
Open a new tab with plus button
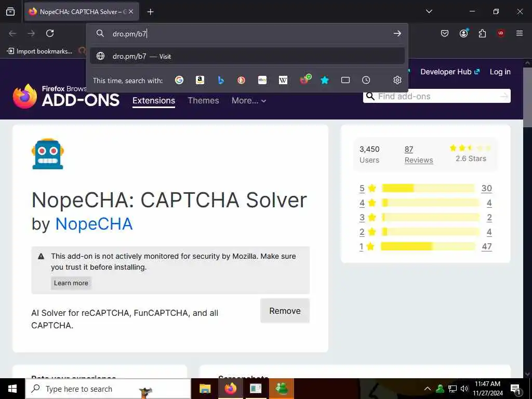pos(150,12)
